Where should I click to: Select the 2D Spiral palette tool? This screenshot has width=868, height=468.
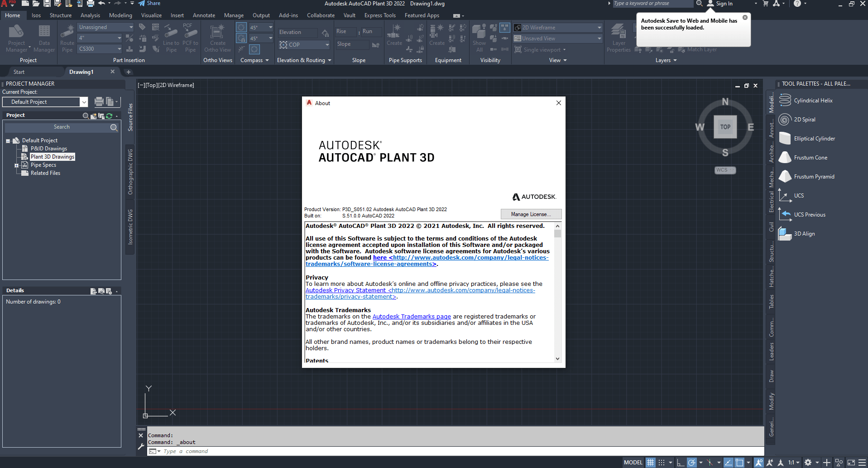click(797, 120)
